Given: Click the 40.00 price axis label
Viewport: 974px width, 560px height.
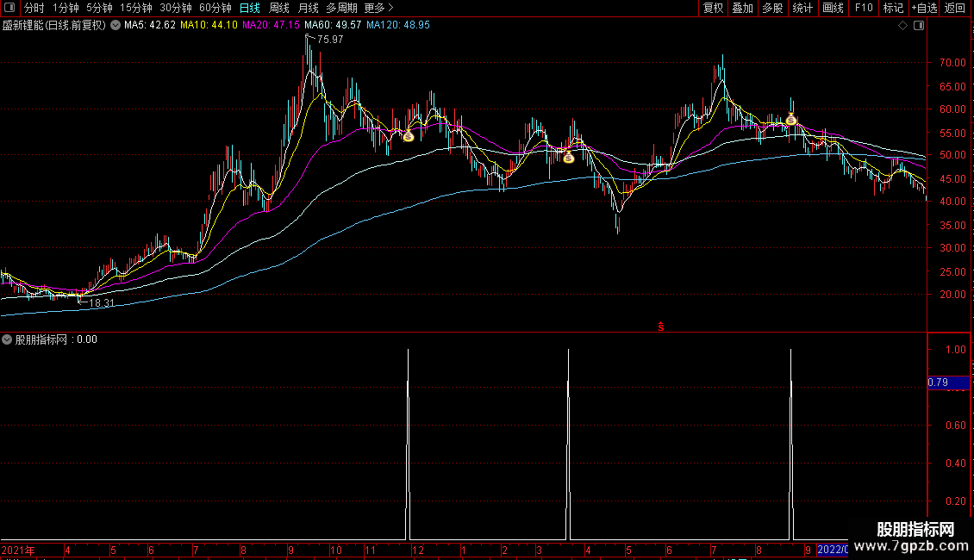Looking at the screenshot, I should (952, 201).
